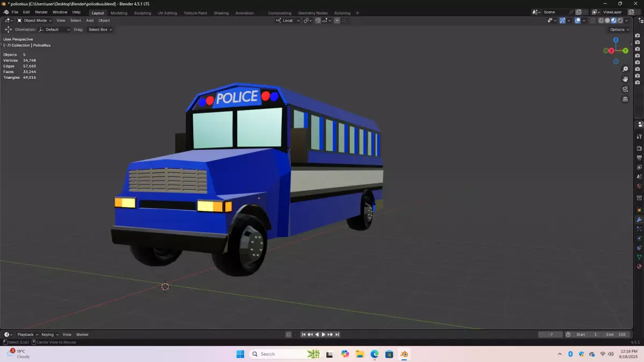Open the Render menu

[x=41, y=12]
